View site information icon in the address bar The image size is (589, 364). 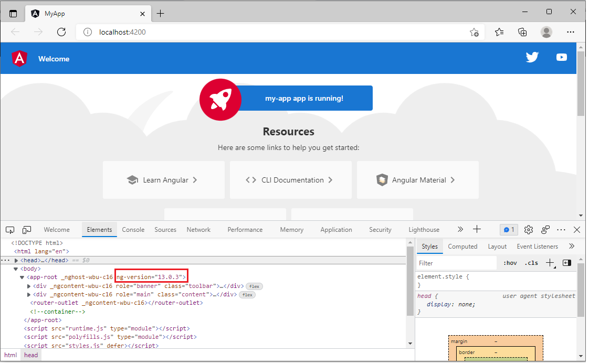pyautogui.click(x=88, y=33)
